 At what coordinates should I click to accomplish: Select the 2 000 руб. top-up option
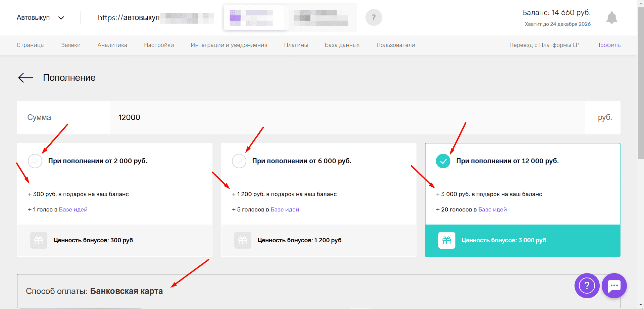pyautogui.click(x=35, y=161)
